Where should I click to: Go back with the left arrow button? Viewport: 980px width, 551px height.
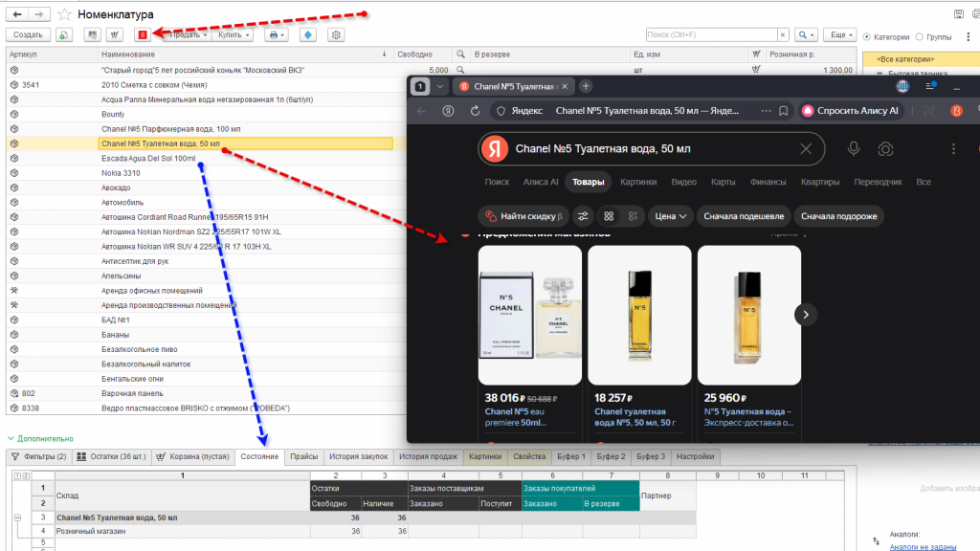tap(17, 13)
